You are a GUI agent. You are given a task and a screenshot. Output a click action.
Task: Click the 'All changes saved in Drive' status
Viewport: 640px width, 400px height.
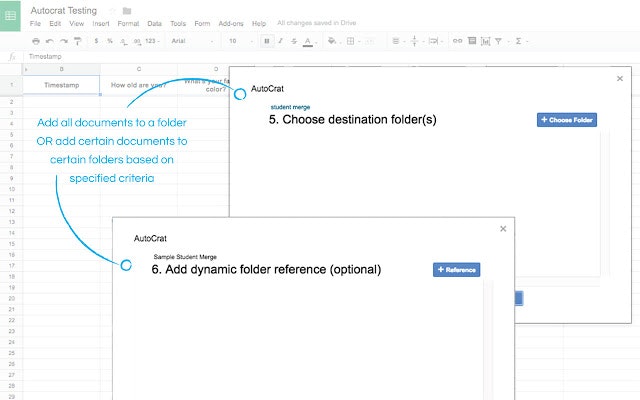click(x=316, y=23)
